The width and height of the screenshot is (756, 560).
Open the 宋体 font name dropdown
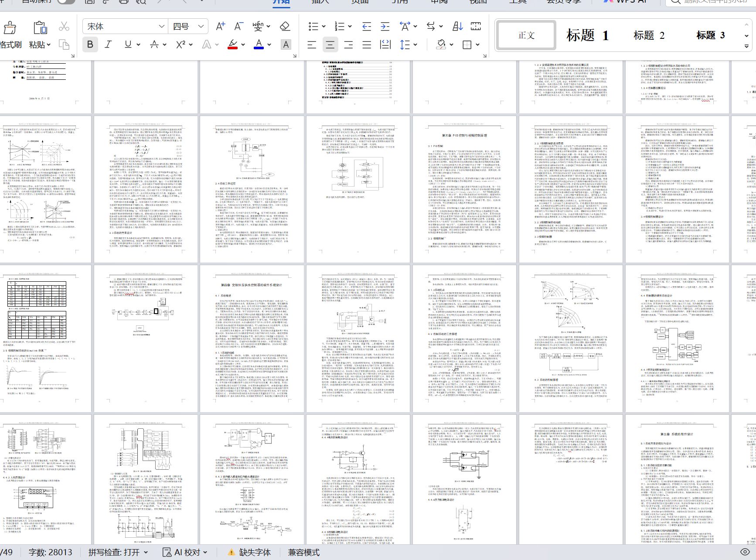pyautogui.click(x=161, y=27)
